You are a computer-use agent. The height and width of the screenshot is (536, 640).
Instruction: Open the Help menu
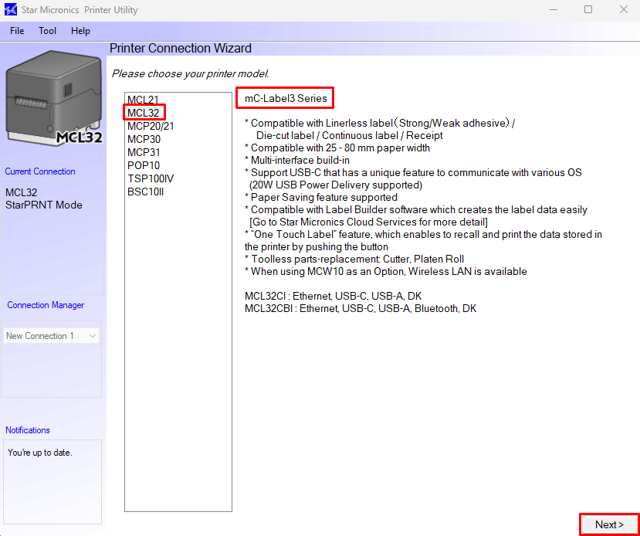[x=80, y=31]
